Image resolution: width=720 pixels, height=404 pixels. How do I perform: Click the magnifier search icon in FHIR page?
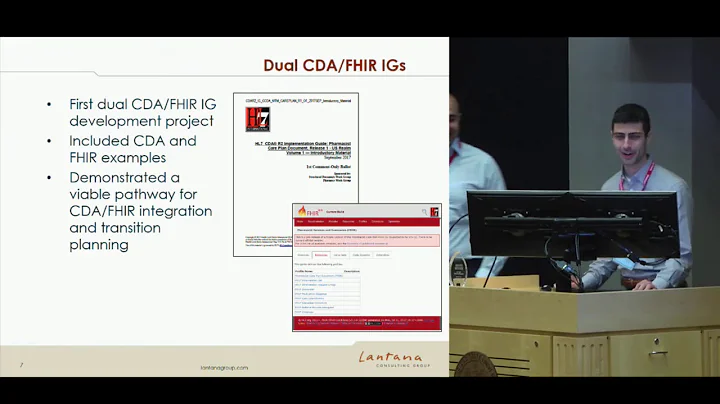click(x=424, y=212)
